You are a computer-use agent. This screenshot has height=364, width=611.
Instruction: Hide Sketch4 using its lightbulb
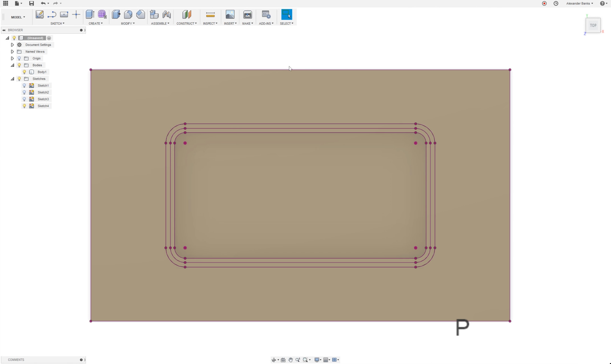[24, 106]
